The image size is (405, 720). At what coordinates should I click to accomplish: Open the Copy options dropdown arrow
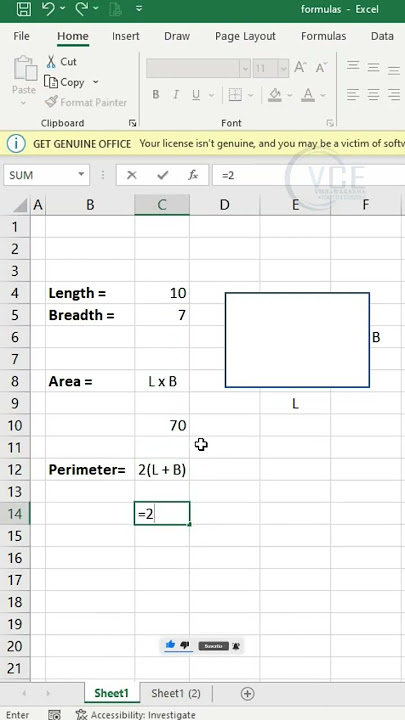pos(96,82)
